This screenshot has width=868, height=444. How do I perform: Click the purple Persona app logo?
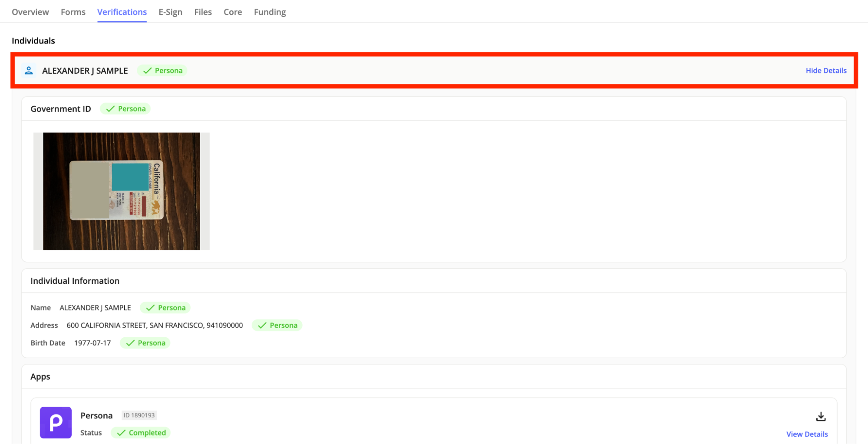(x=56, y=422)
